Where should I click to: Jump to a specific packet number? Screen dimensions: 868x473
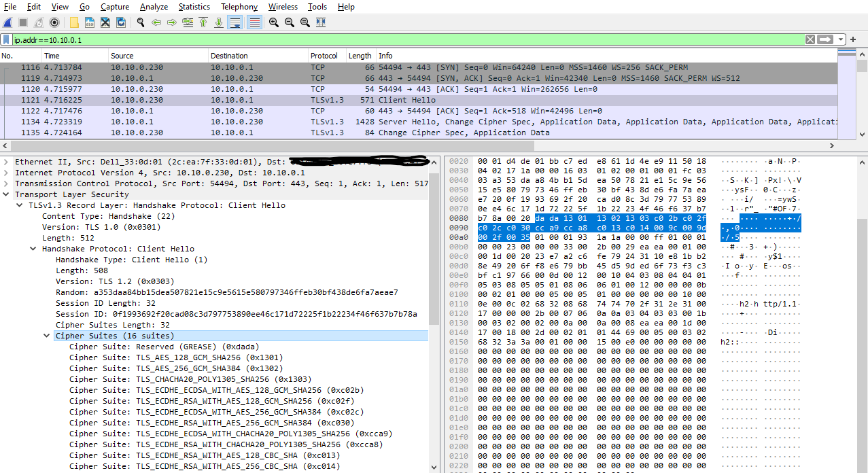(x=187, y=22)
